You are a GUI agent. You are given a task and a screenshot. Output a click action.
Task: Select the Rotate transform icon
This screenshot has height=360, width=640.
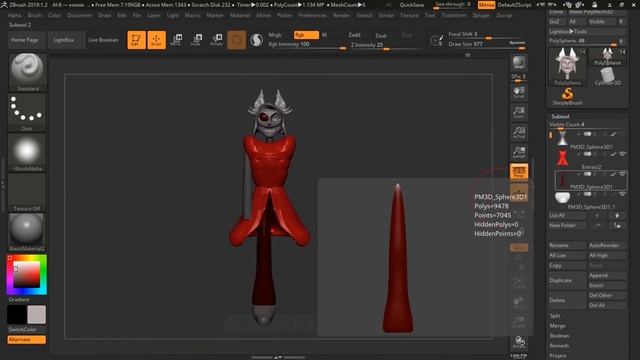pos(216,40)
